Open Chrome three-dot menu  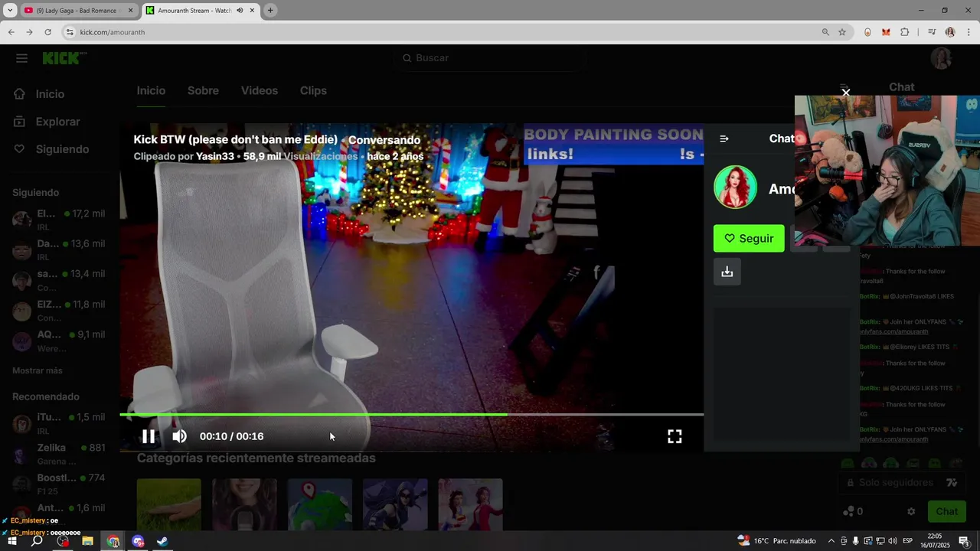(969, 32)
